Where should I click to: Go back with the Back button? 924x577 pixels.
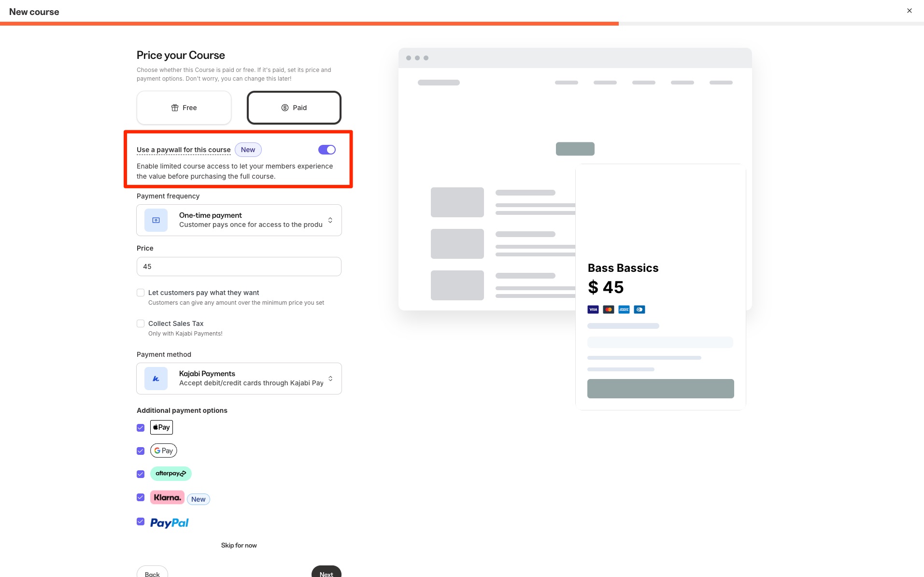pyautogui.click(x=152, y=572)
